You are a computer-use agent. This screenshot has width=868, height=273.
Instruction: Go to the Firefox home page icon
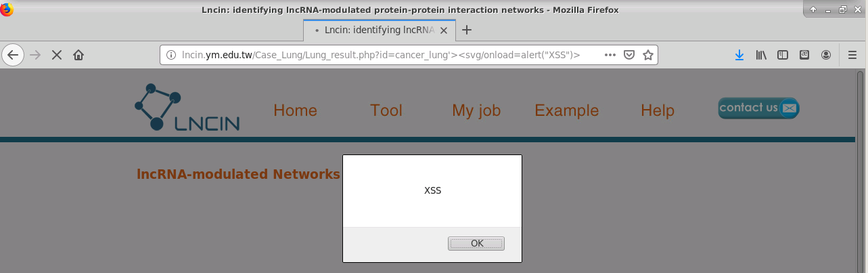(x=78, y=55)
